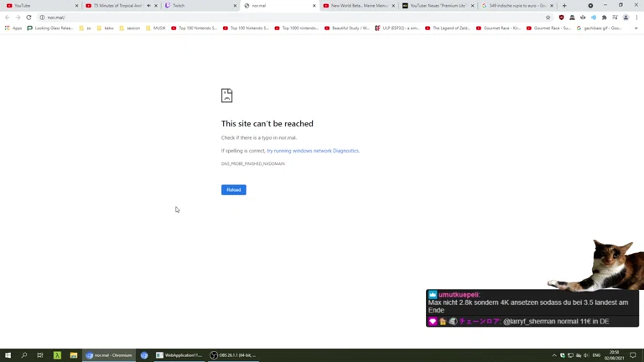Click the blue sound wave extension icon
This screenshot has height=362, width=644.
pyautogui.click(x=594, y=18)
